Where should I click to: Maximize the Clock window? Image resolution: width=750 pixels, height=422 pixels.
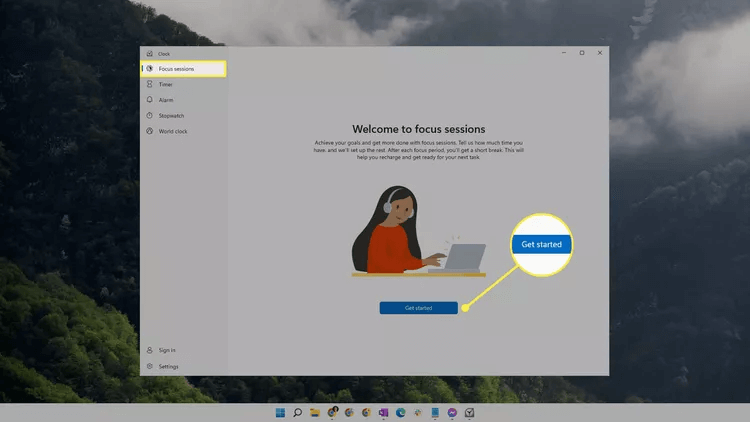click(582, 53)
